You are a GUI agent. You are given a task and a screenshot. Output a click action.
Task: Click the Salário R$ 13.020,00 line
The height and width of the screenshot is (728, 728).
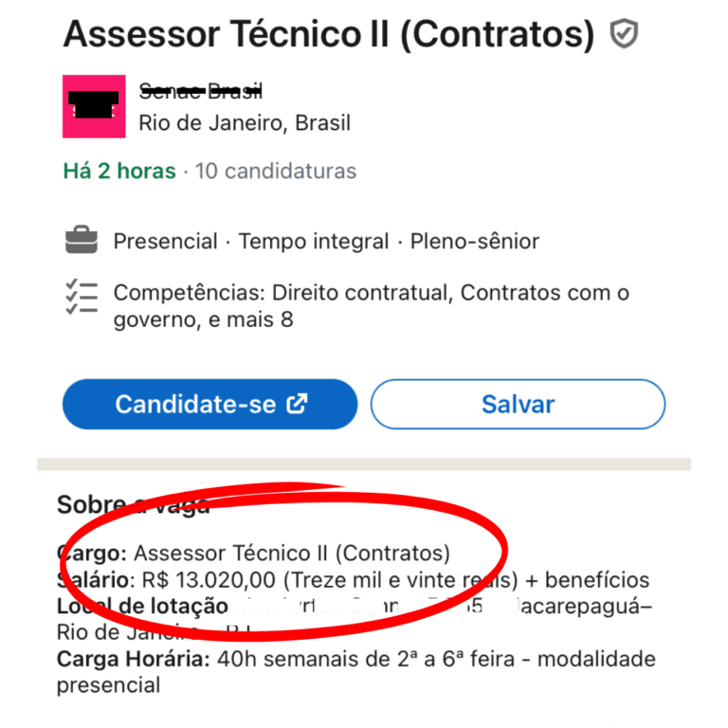[353, 579]
